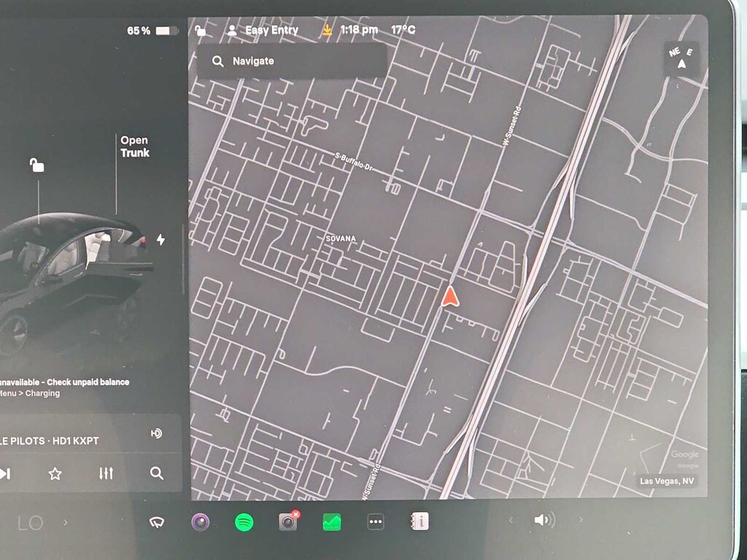Toggle the car lock above vehicle image
Viewport: 747px width, 560px height.
[36, 166]
